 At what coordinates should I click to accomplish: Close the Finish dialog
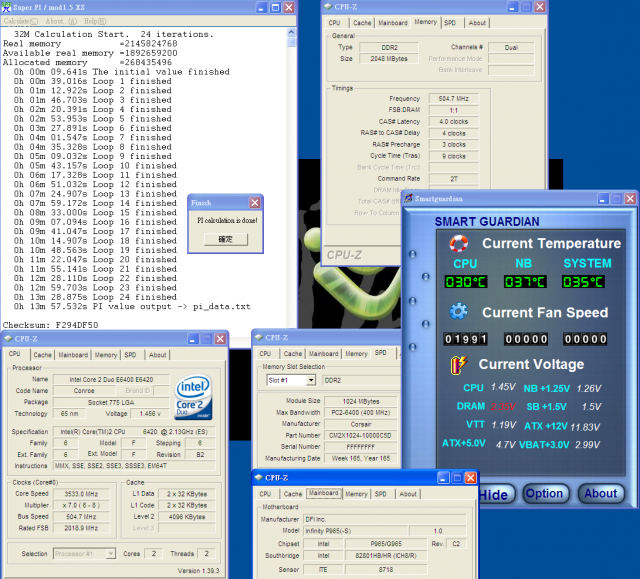(255, 202)
